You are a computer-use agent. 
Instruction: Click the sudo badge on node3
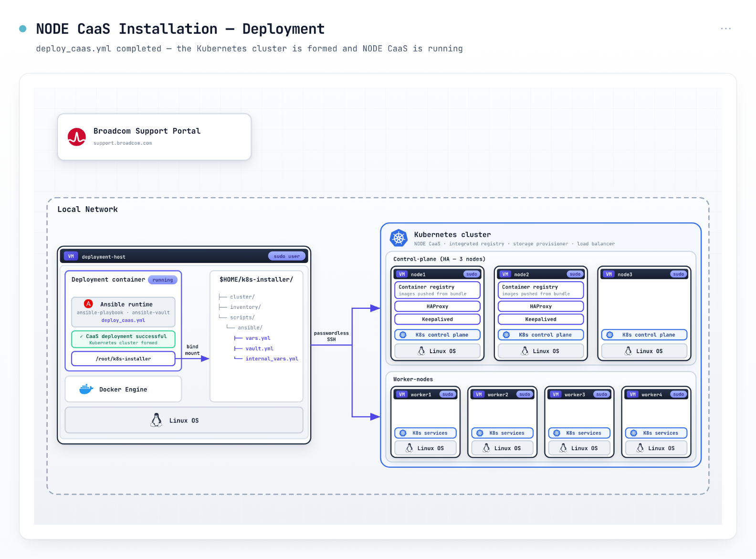678,274
